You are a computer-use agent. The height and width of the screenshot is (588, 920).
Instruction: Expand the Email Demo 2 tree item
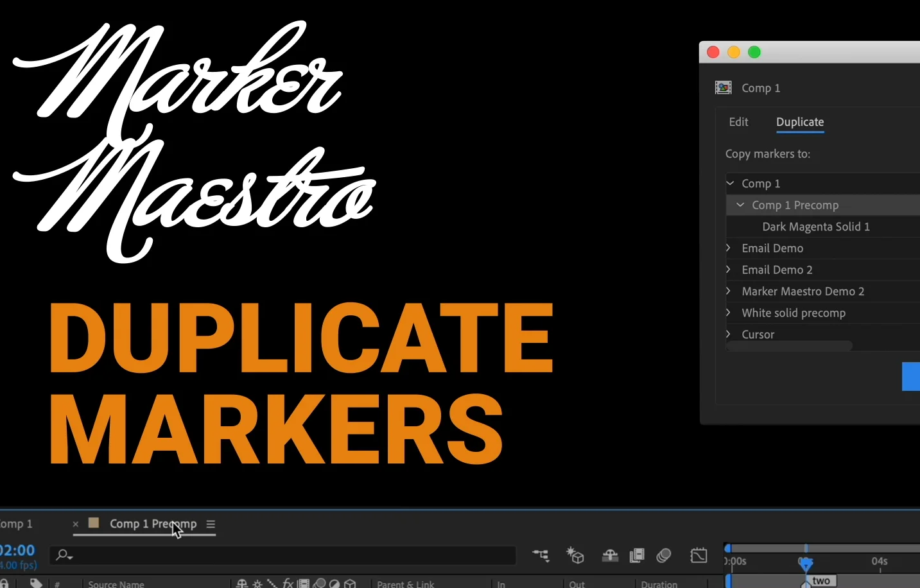pos(729,270)
